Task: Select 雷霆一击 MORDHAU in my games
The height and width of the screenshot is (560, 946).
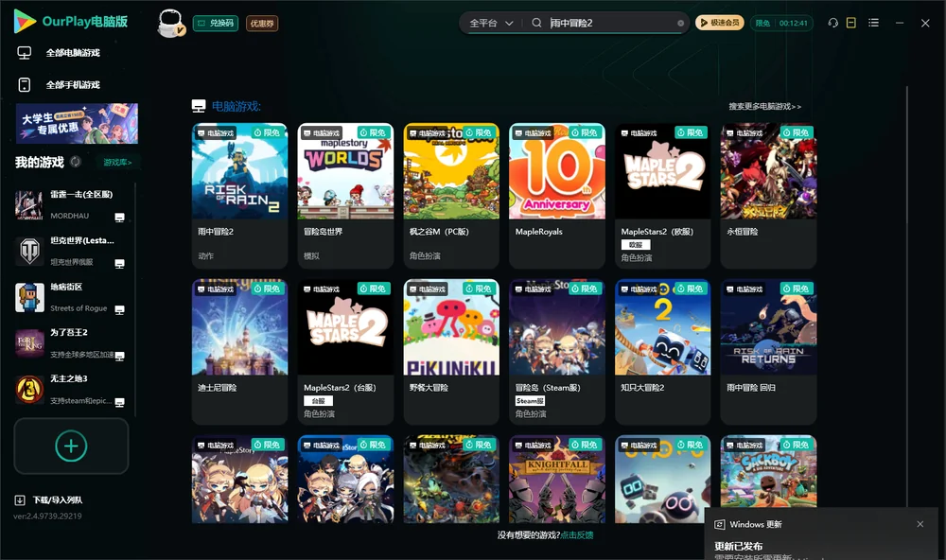Action: pyautogui.click(x=71, y=205)
